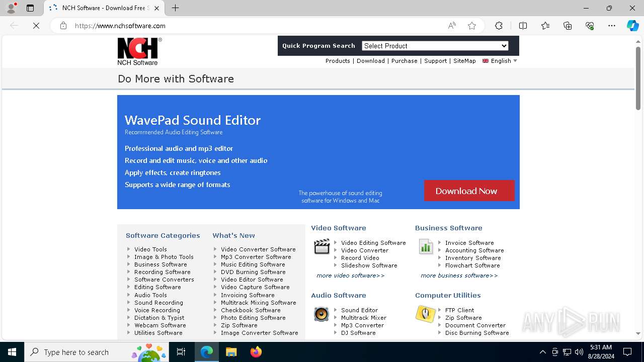
Task: Click the taskbar search box
Action: (97, 352)
